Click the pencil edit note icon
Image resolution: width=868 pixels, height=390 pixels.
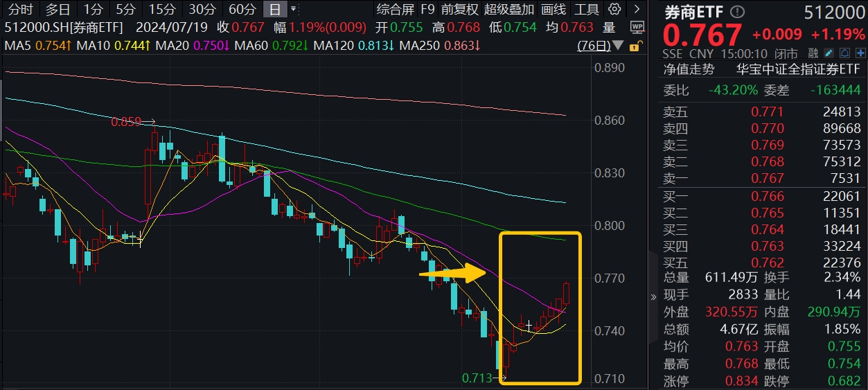(x=829, y=53)
